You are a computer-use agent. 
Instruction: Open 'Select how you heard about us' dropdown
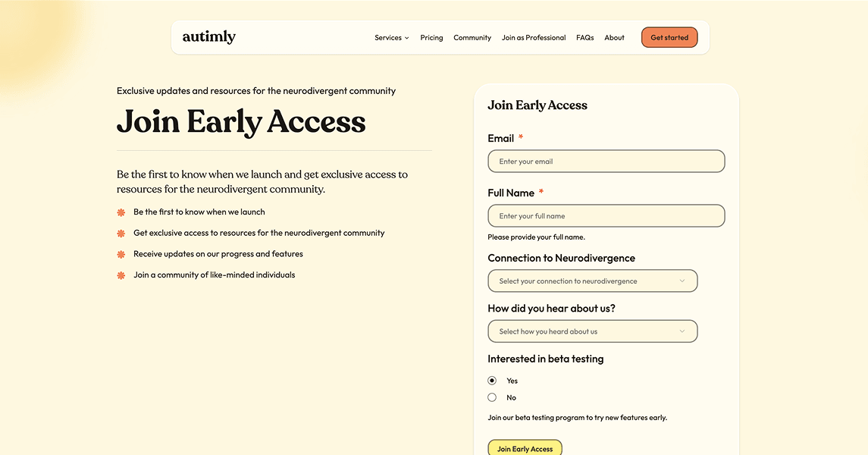coord(584,331)
